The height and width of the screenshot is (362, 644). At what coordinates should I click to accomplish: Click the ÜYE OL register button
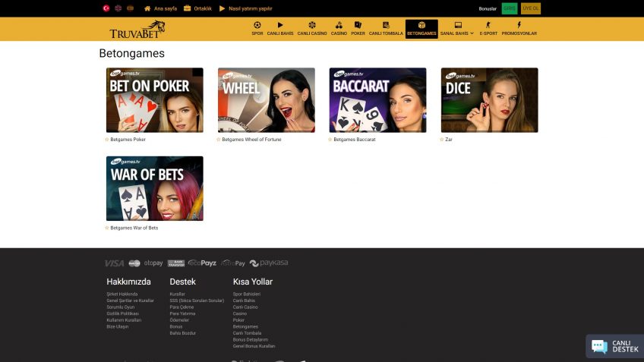point(531,8)
